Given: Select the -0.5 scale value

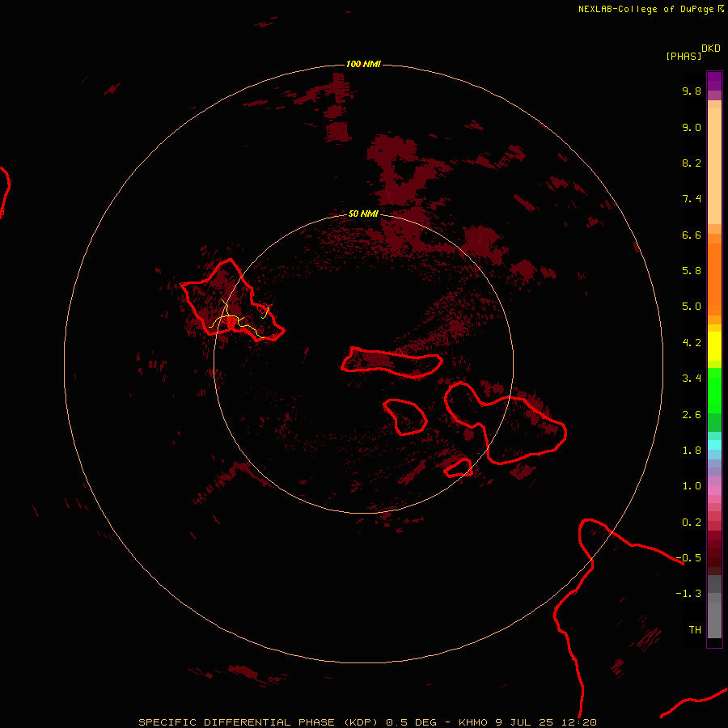Looking at the screenshot, I should click(x=688, y=558).
